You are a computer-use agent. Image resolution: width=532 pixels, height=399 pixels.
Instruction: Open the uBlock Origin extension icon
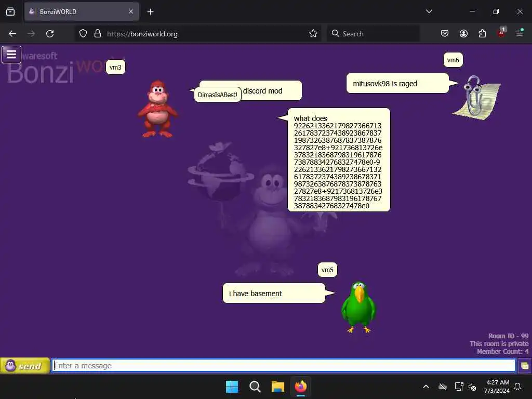click(x=501, y=33)
